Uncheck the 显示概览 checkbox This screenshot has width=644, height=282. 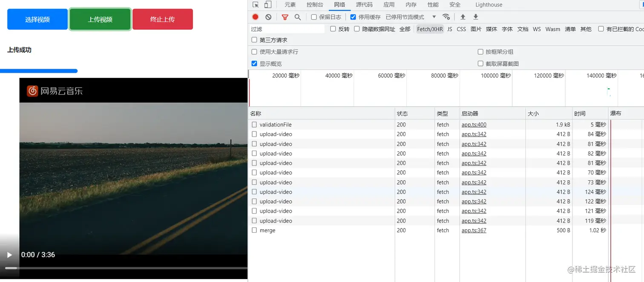pos(254,63)
